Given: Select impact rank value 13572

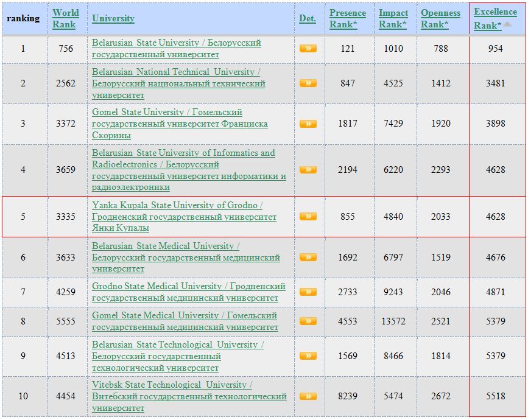Looking at the screenshot, I should [393, 321].
